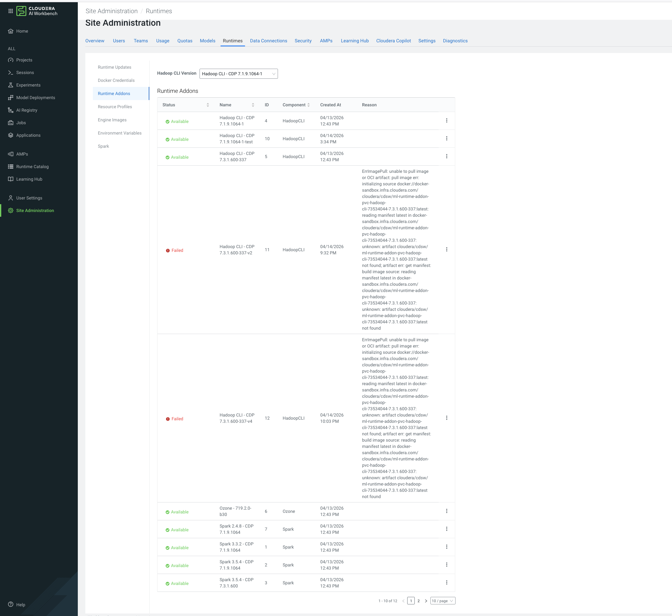672x616 pixels.
Task: Open Experiments via flask icon
Action: click(11, 85)
